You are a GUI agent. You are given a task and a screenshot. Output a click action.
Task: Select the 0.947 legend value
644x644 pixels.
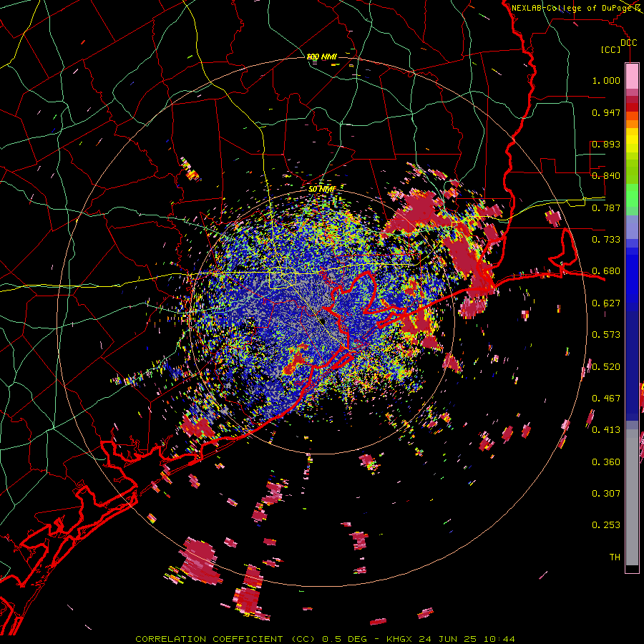[606, 112]
